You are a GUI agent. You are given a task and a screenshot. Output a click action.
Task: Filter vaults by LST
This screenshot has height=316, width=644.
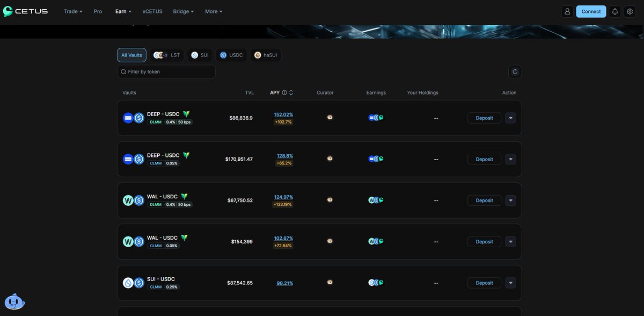click(167, 55)
